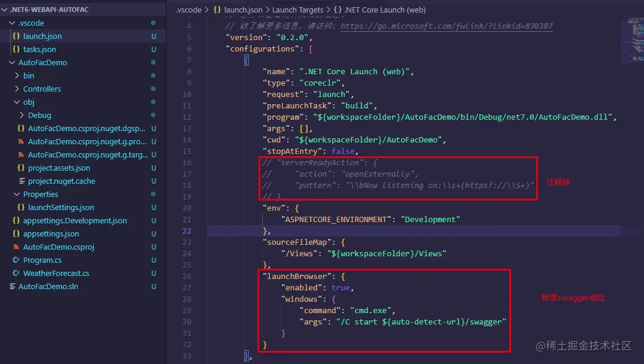The height and width of the screenshot is (364, 644).
Task: Click the launch.json file's JSON icon
Action: click(x=16, y=36)
